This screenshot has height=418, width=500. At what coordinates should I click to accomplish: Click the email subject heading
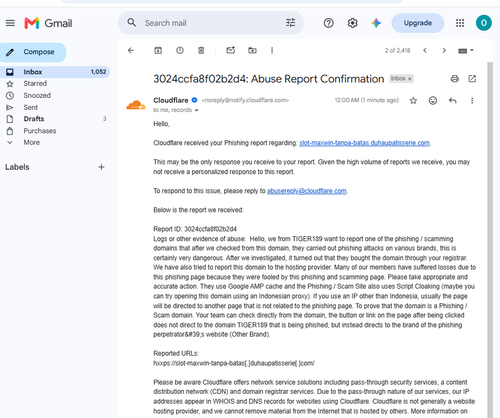(269, 79)
